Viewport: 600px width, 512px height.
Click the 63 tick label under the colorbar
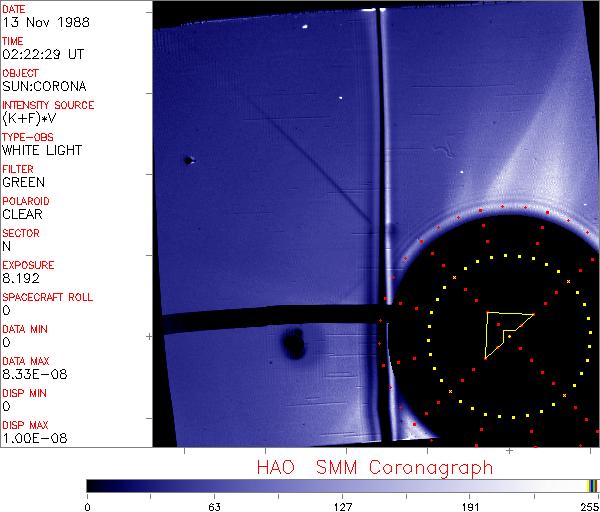click(214, 505)
